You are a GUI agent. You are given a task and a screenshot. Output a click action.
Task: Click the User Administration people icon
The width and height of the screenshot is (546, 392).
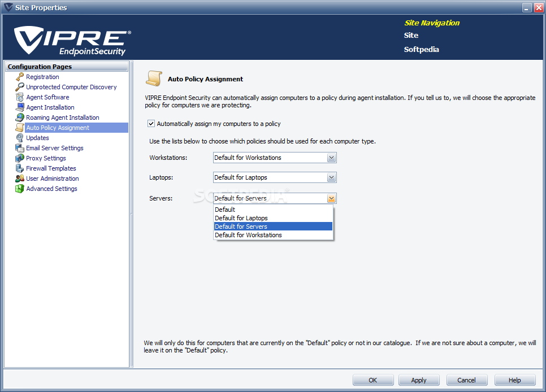[20, 178]
